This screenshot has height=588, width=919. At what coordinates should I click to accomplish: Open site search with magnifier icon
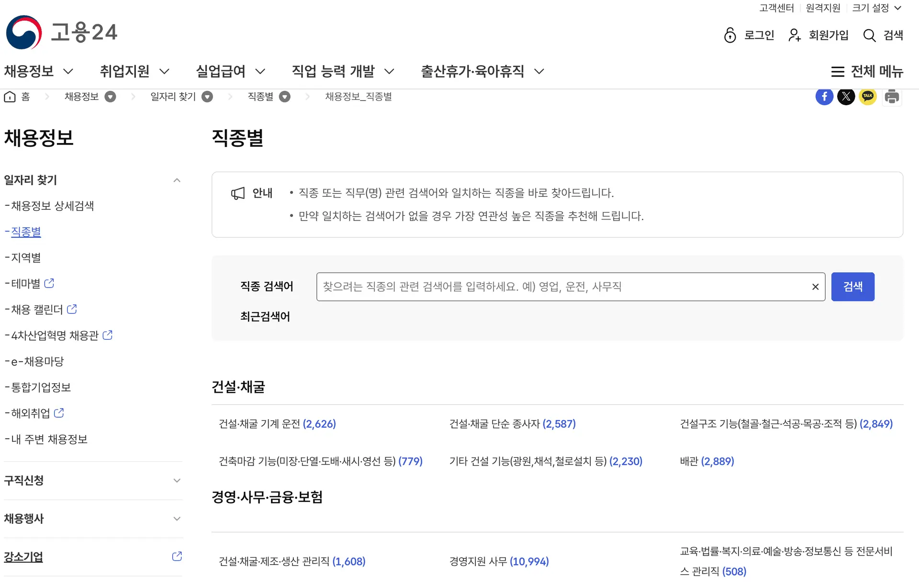(868, 35)
